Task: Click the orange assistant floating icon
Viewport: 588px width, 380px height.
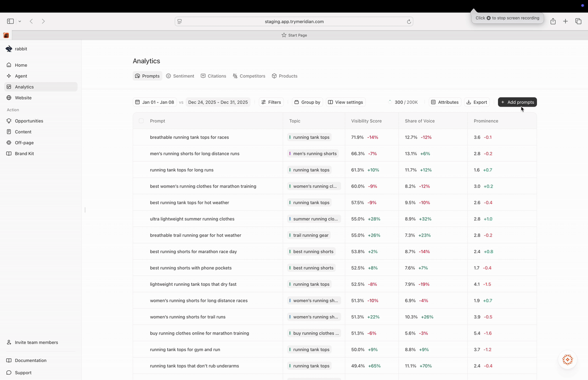Action: tap(568, 360)
